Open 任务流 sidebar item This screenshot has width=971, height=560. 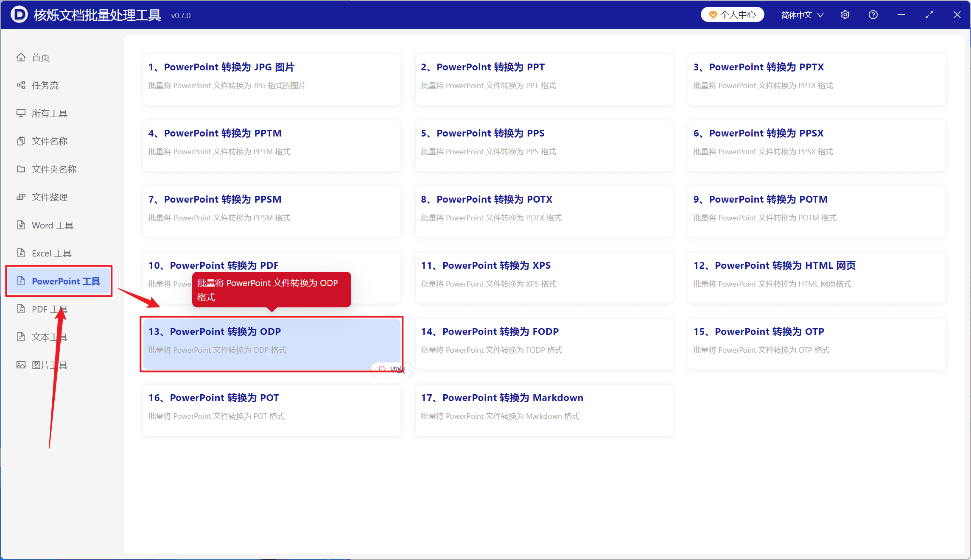[x=59, y=85]
